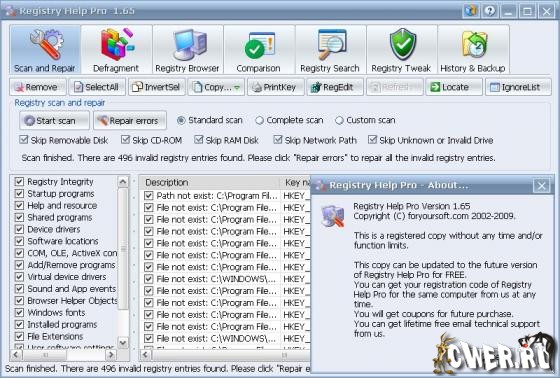Click the Remove toolbar button
This screenshot has width=560, height=378.
38,87
